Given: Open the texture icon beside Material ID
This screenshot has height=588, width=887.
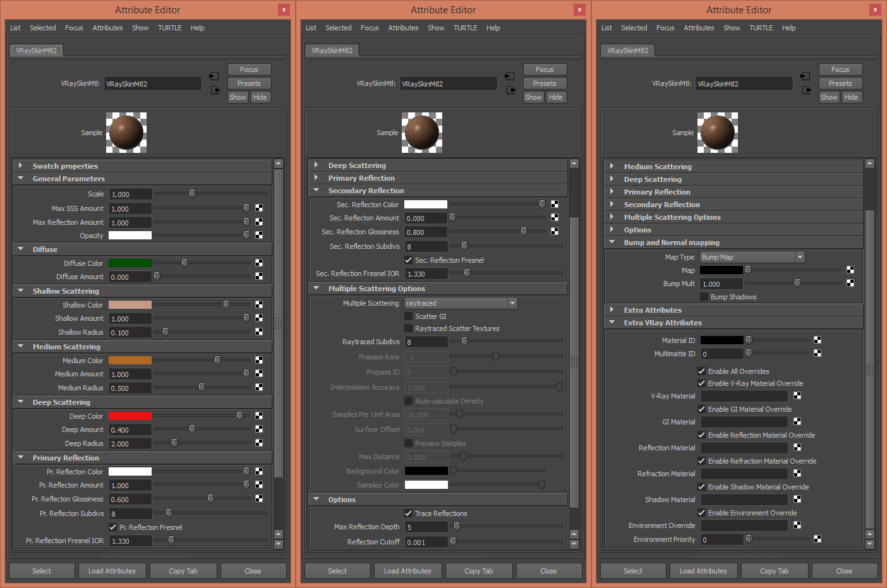Looking at the screenshot, I should click(x=818, y=340).
